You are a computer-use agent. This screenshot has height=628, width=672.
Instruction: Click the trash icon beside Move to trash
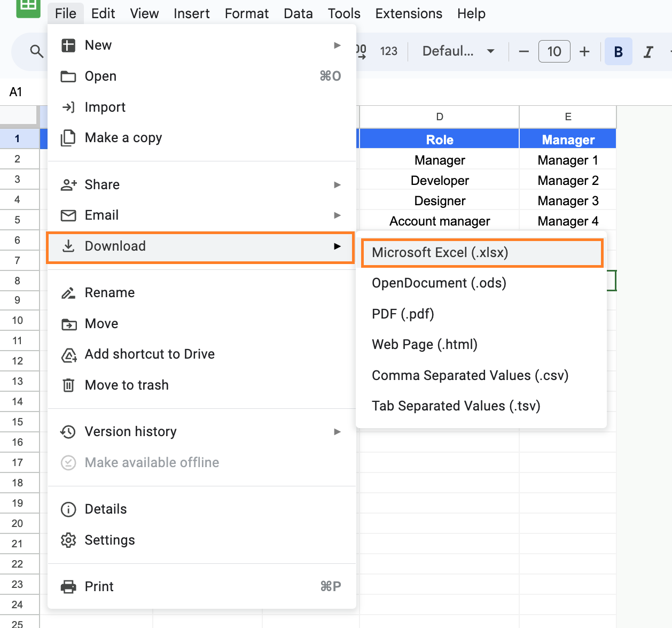coord(68,385)
